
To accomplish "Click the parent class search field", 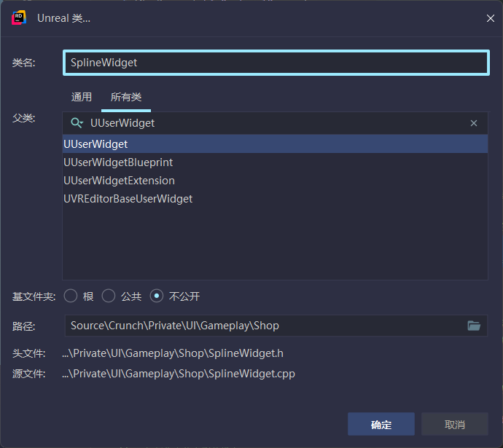I will point(276,123).
